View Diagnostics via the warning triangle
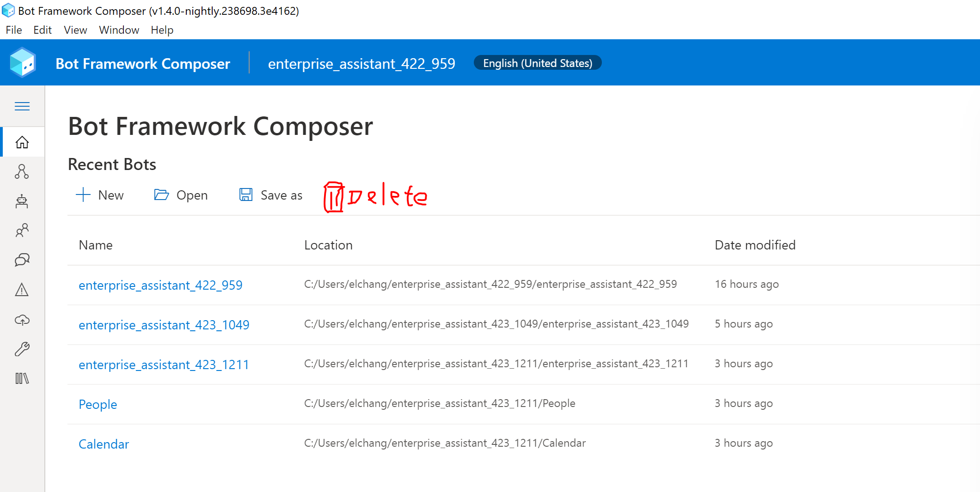This screenshot has height=492, width=980. pos(22,290)
